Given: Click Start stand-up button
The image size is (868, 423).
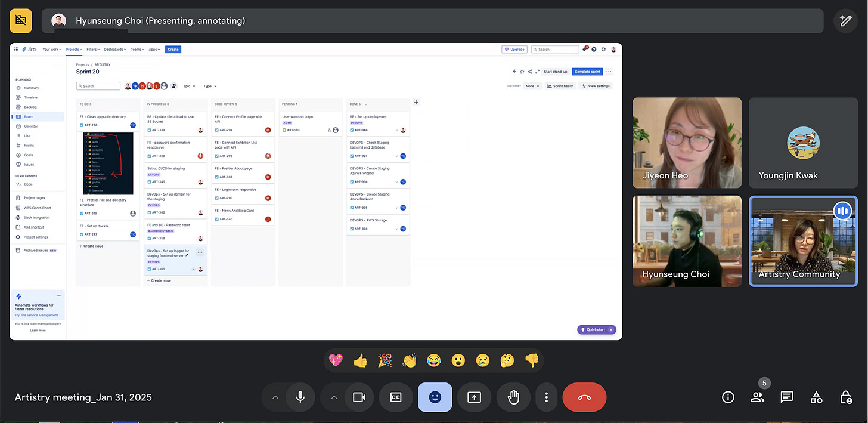Looking at the screenshot, I should [555, 72].
